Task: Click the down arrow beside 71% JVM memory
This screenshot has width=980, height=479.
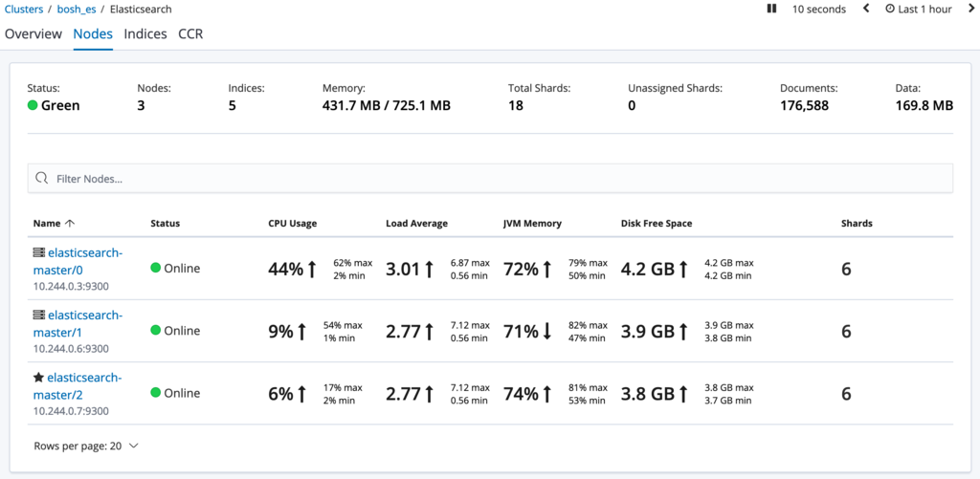Action: [x=546, y=332]
